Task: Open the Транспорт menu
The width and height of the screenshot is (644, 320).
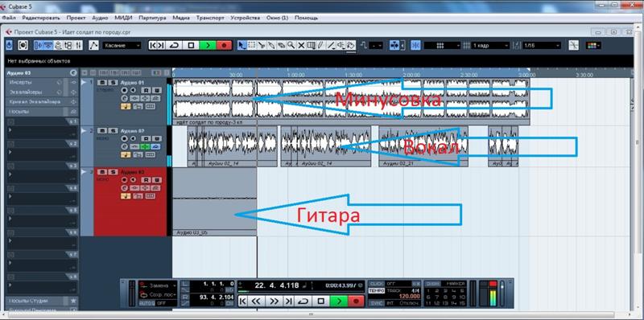Action: click(210, 18)
